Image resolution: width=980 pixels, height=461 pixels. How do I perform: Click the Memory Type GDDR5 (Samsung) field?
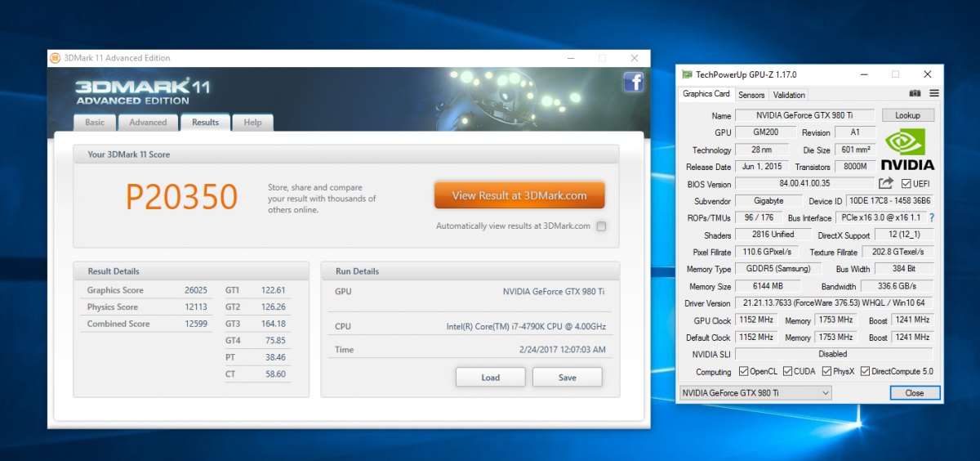[777, 269]
